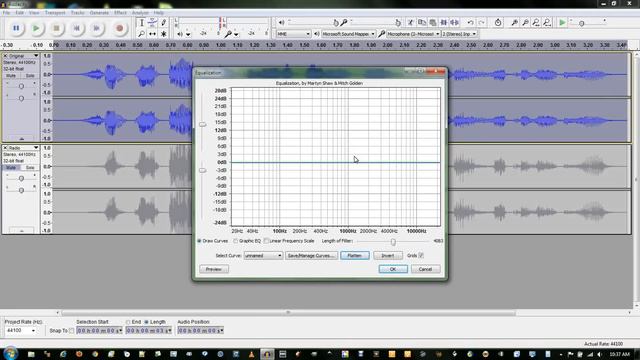This screenshot has width=640, height=360.
Task: Click Cancel in the Equalization dialog
Action: [x=425, y=269]
